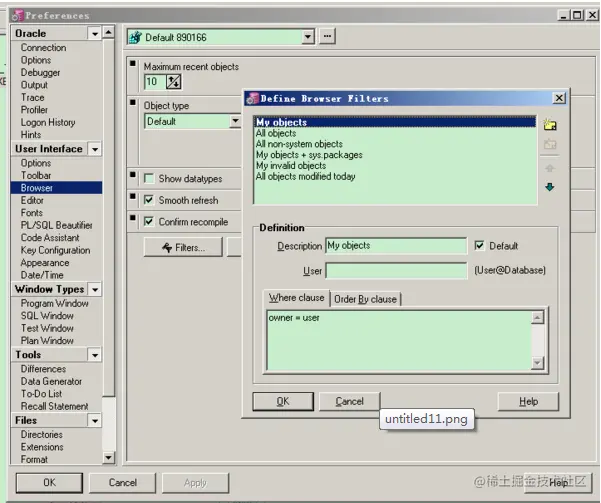
Task: Click the move filter up arrow
Action: (x=550, y=168)
